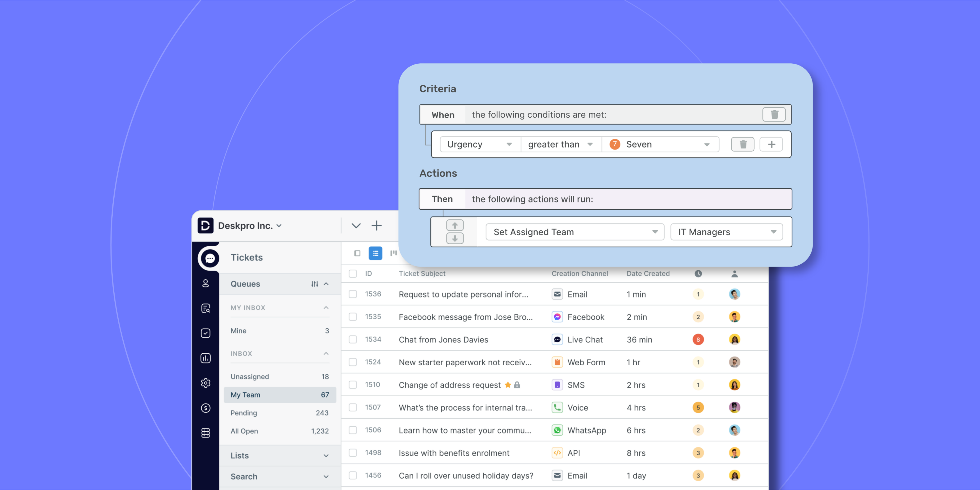Select the Unassigned queue

point(280,377)
